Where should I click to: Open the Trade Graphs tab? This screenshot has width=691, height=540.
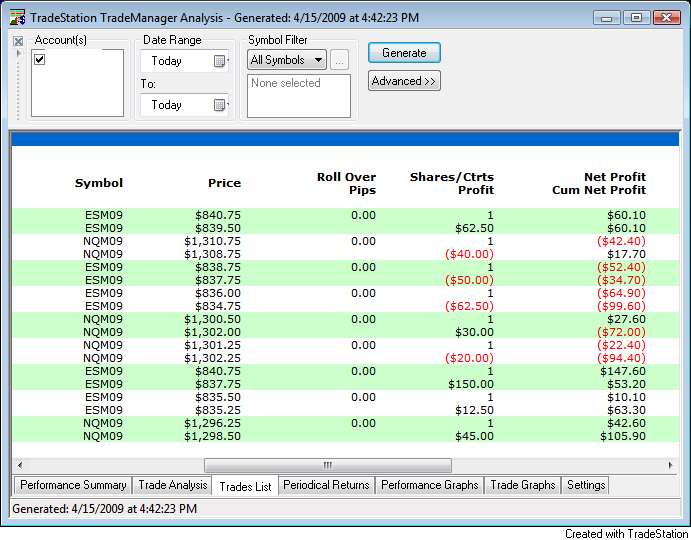523,485
